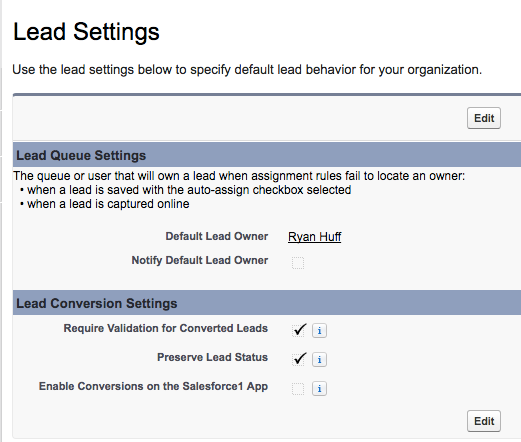Viewport: 521px width, 442px height.
Task: Uncheck the Preserve Lead Status checkbox
Action: [x=298, y=360]
